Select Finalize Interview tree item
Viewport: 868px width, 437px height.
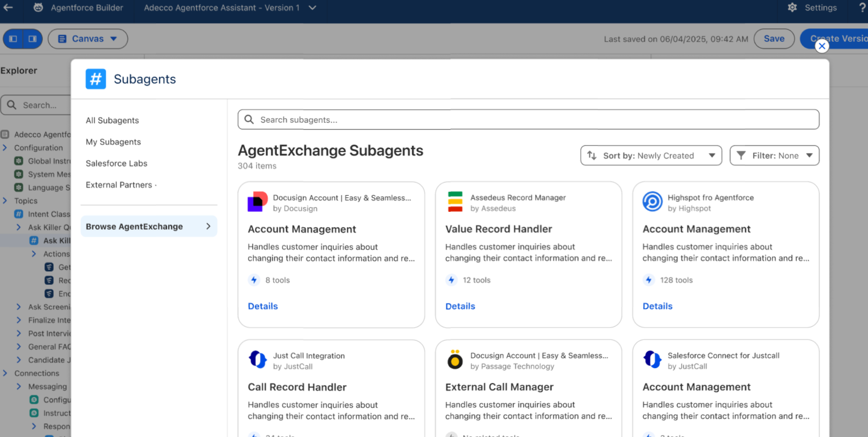[x=49, y=320]
